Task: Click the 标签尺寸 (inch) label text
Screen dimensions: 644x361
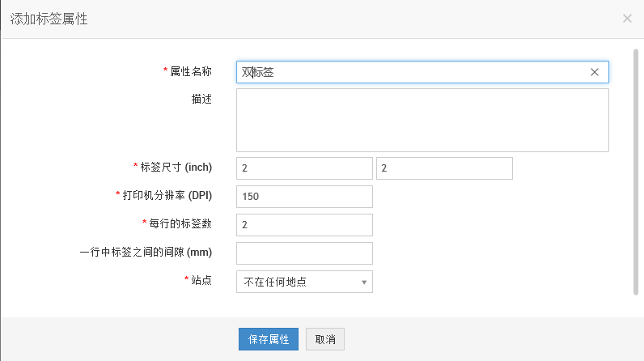Action: 176,168
